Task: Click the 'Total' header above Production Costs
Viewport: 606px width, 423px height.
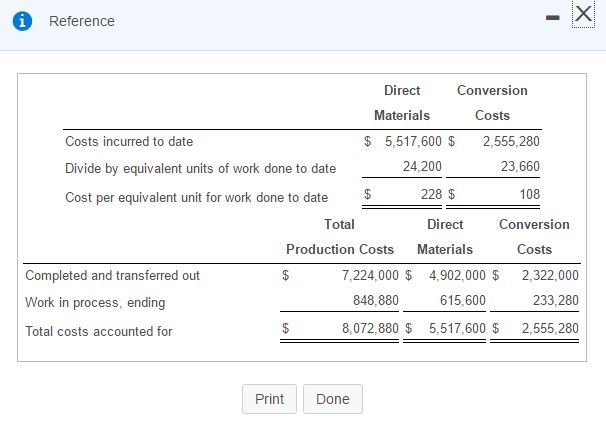Action: (339, 224)
